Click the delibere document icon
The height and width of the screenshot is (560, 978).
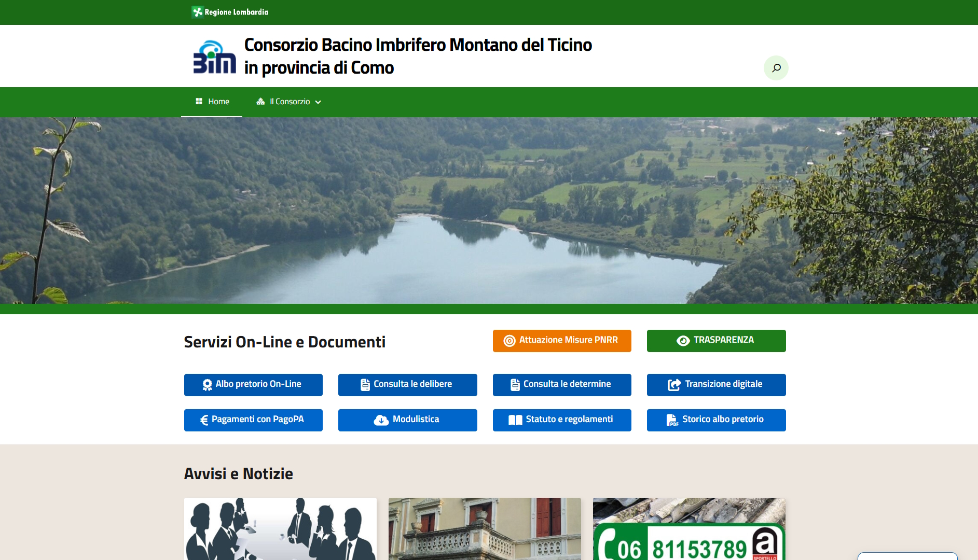[x=365, y=385]
